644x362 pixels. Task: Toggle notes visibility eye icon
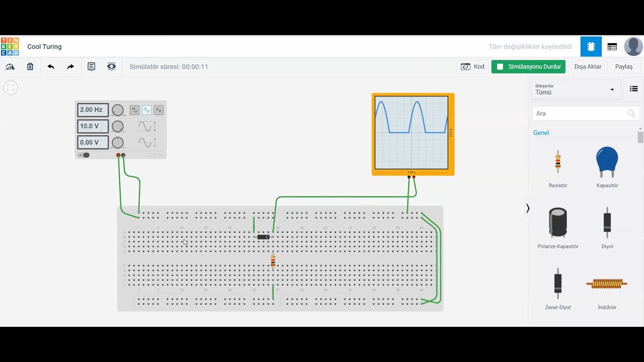[x=111, y=66]
